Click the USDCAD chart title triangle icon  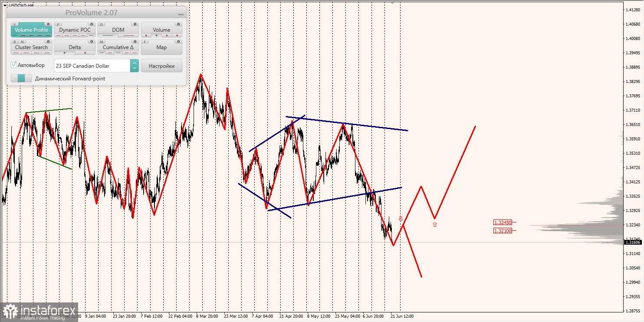click(x=5, y=5)
